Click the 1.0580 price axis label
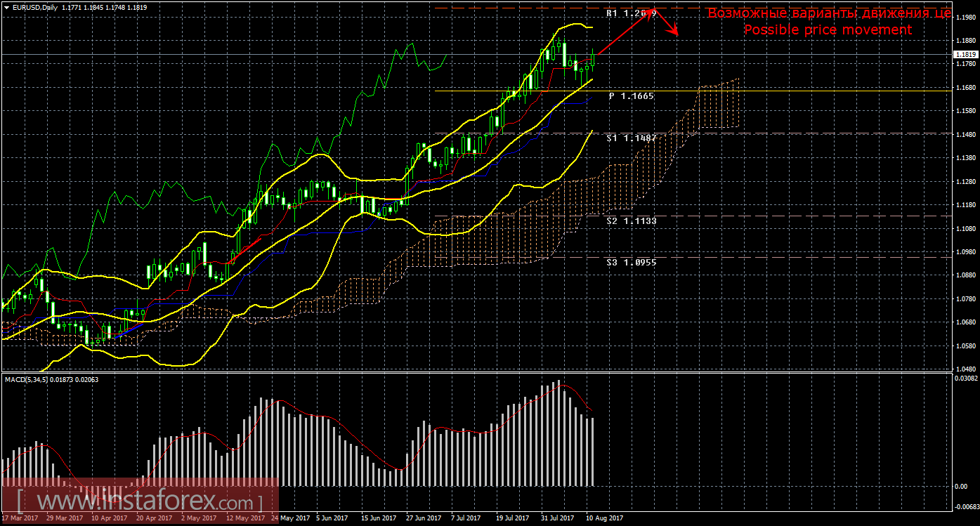This screenshot has width=980, height=526. (x=965, y=346)
